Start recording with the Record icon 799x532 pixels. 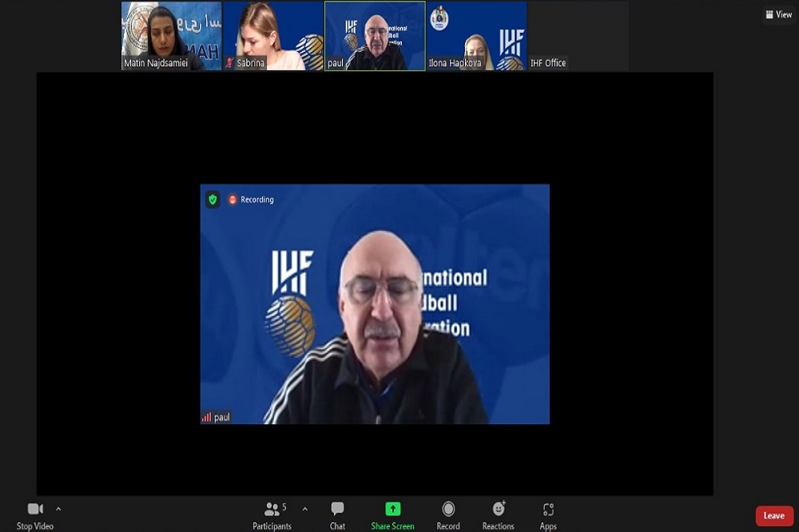(x=448, y=509)
